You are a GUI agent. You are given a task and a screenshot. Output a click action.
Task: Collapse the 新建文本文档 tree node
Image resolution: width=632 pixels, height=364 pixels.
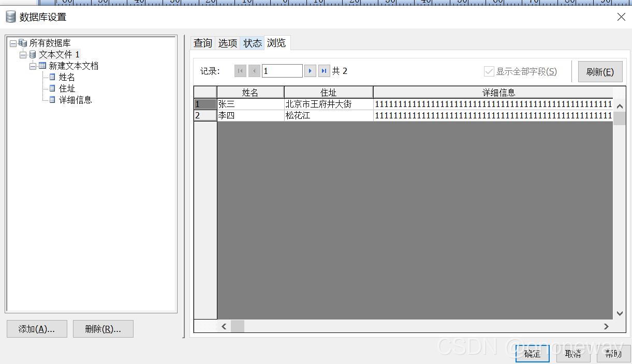[x=33, y=66]
